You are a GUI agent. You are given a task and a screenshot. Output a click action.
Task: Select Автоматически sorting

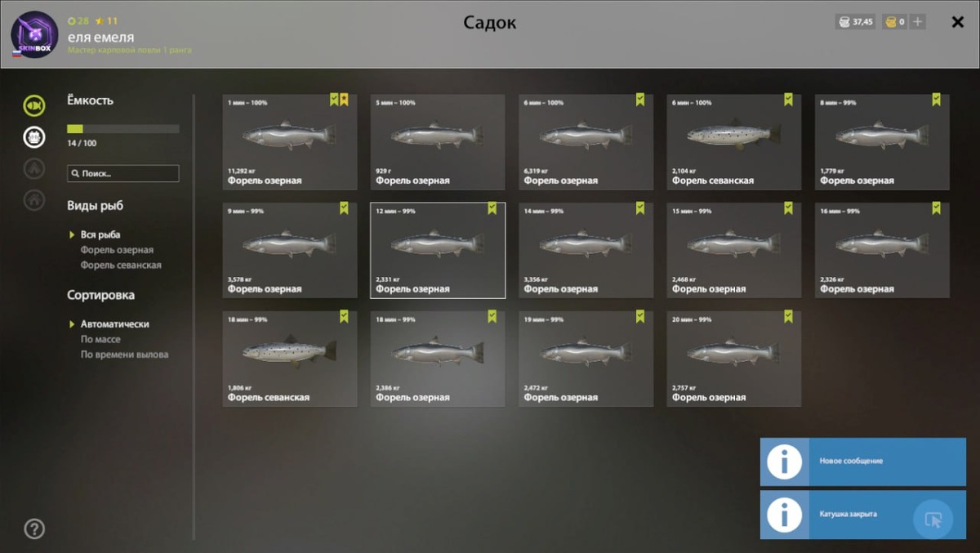tap(114, 324)
